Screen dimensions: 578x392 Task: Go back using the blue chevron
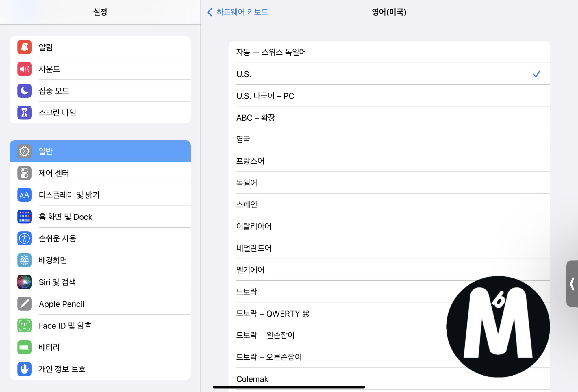point(210,12)
